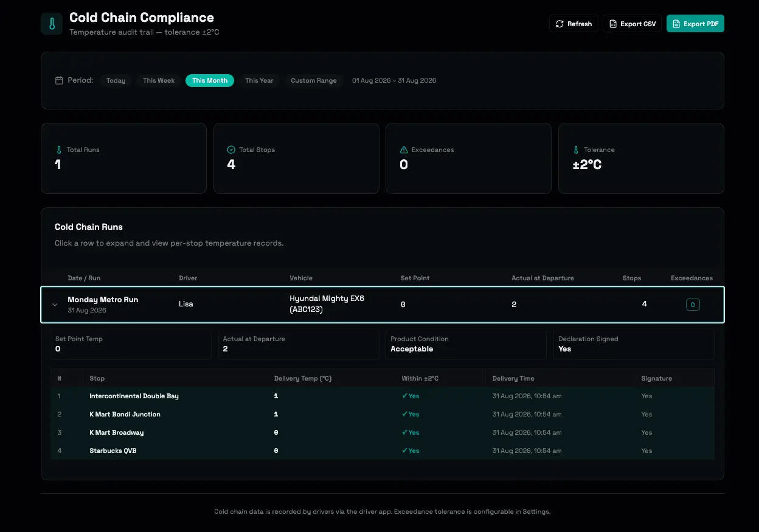This screenshot has width=759, height=532.
Task: Click the Monday Metro Run name
Action: pyautogui.click(x=103, y=300)
